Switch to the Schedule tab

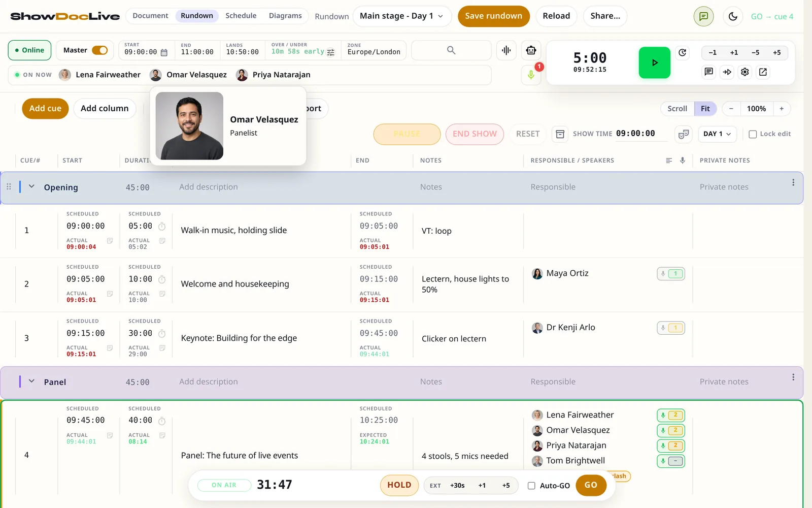click(x=241, y=16)
